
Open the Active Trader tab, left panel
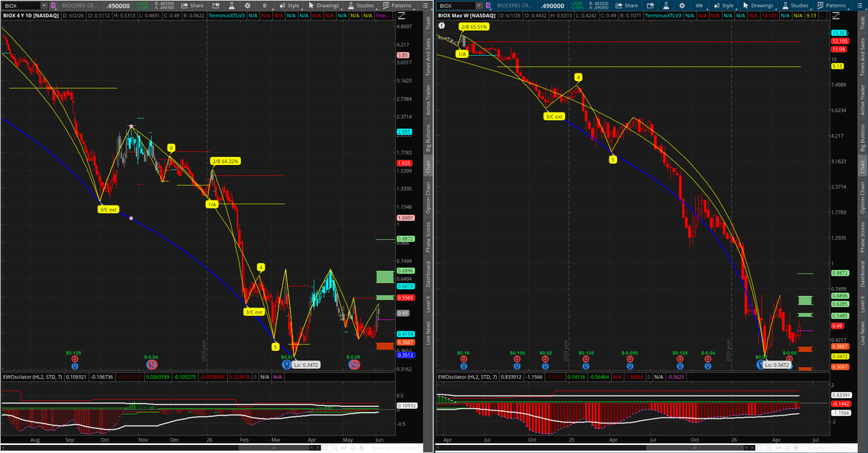[428, 100]
